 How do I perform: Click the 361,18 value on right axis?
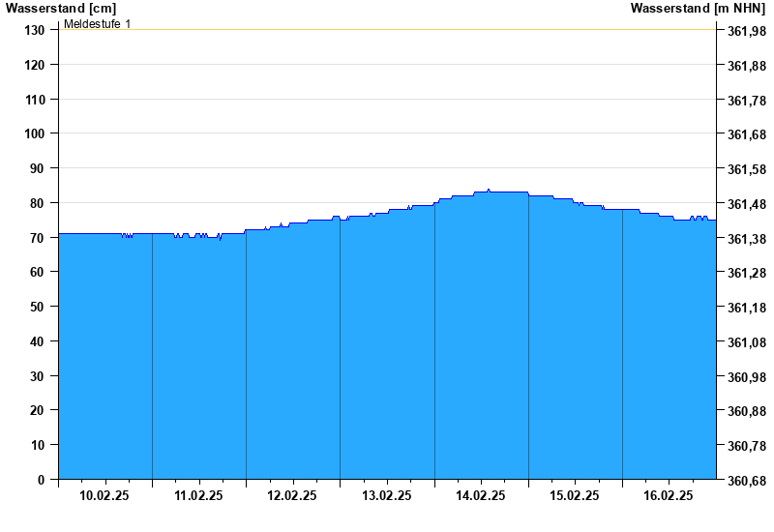(x=745, y=308)
